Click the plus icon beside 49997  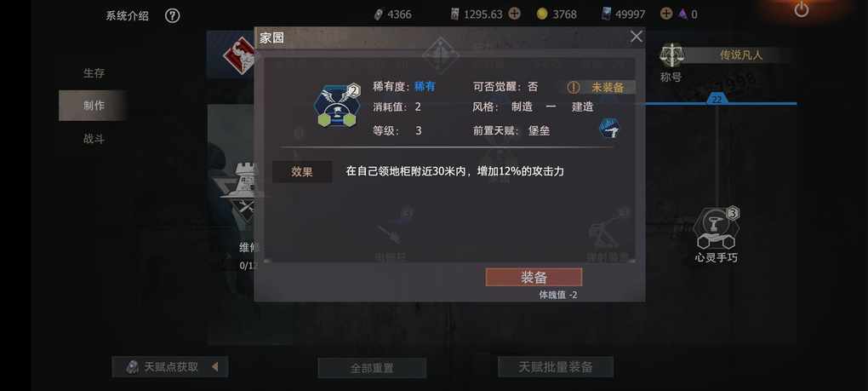pos(666,14)
